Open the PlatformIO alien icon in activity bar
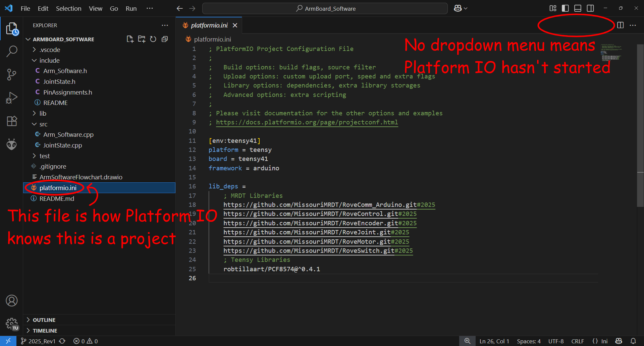 click(x=11, y=145)
